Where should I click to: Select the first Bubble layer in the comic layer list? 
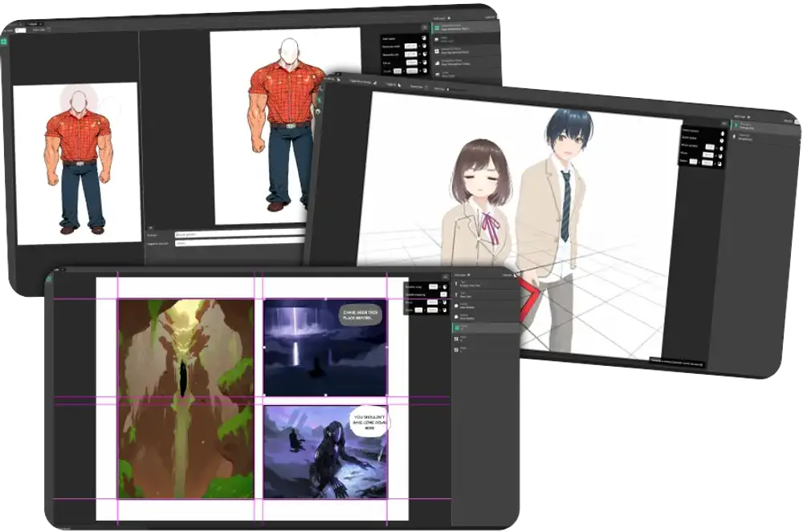pos(482,306)
